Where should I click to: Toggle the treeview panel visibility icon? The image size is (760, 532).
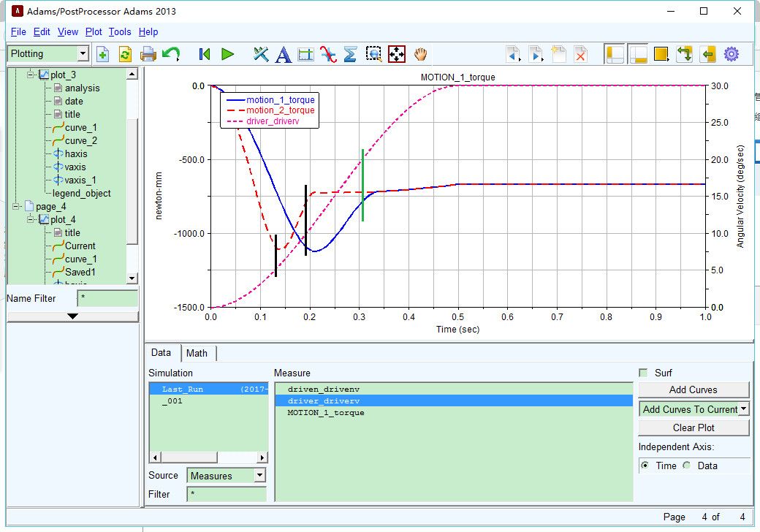click(x=615, y=54)
